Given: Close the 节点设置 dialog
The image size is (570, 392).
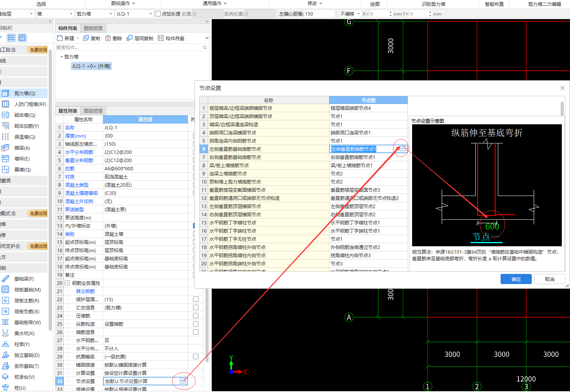Looking at the screenshot, I should coord(563,88).
